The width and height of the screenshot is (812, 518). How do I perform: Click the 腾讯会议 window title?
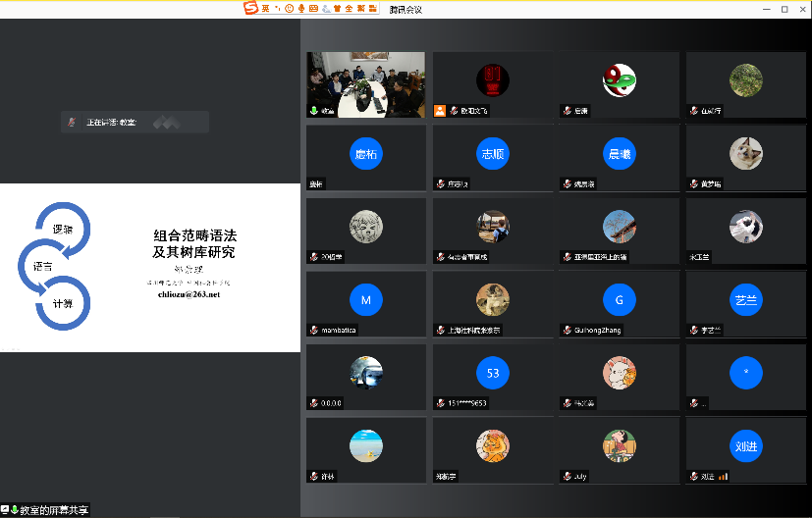coord(406,9)
